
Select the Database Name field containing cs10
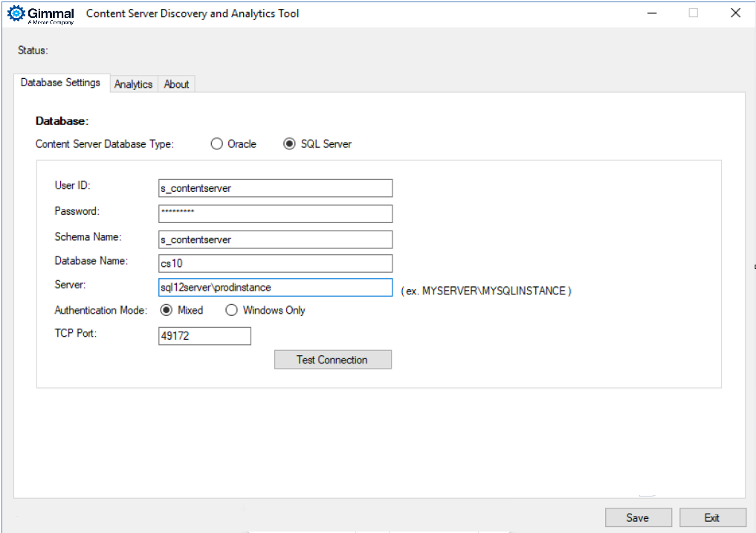pos(275,263)
